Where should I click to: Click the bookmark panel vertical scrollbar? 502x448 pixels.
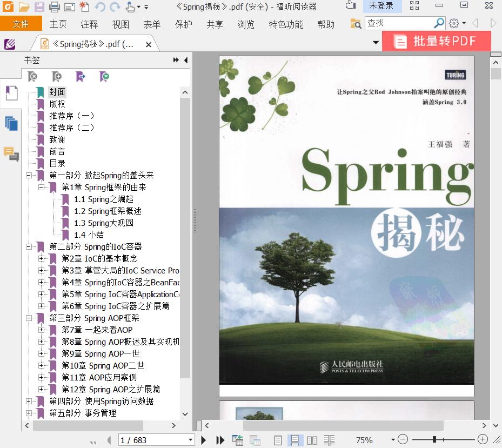(185, 238)
